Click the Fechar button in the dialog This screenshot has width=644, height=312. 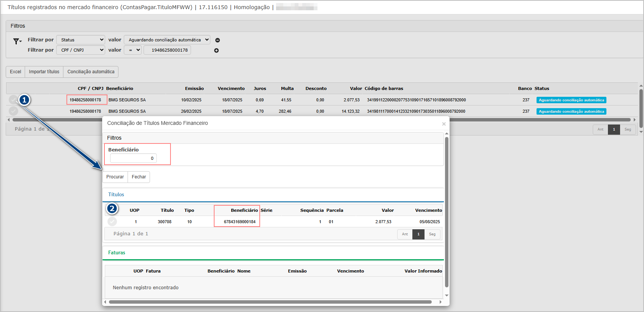pyautogui.click(x=139, y=177)
